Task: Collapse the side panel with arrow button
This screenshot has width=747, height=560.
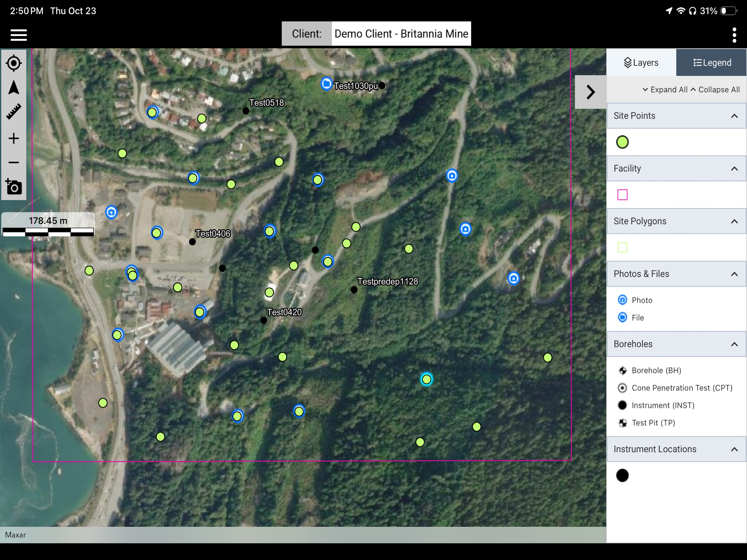Action: [590, 92]
